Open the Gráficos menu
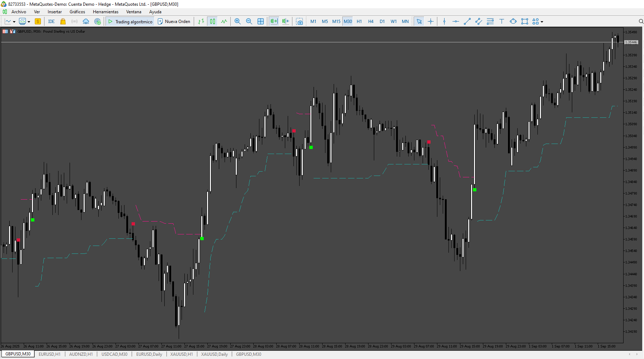 tap(77, 12)
